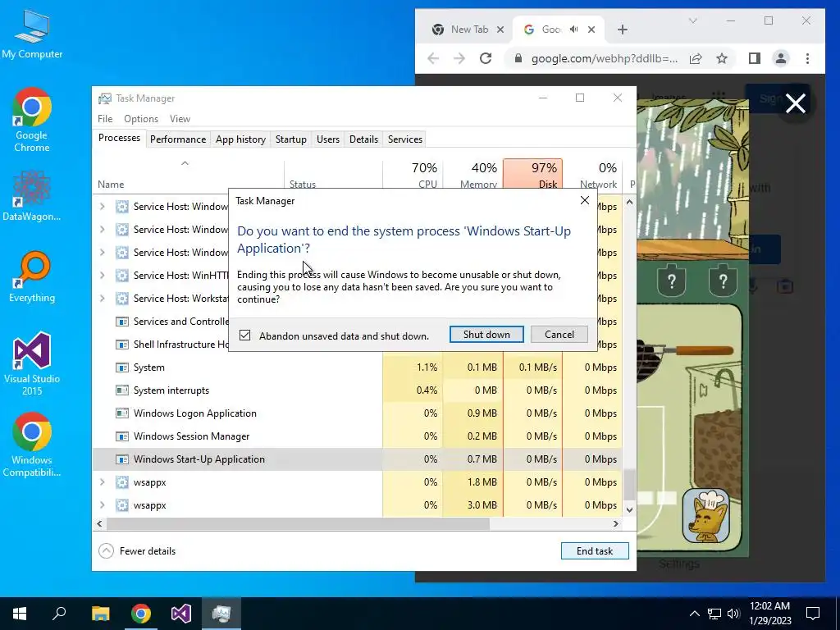Select the System interrupts process
The image size is (840, 630).
[x=171, y=390]
